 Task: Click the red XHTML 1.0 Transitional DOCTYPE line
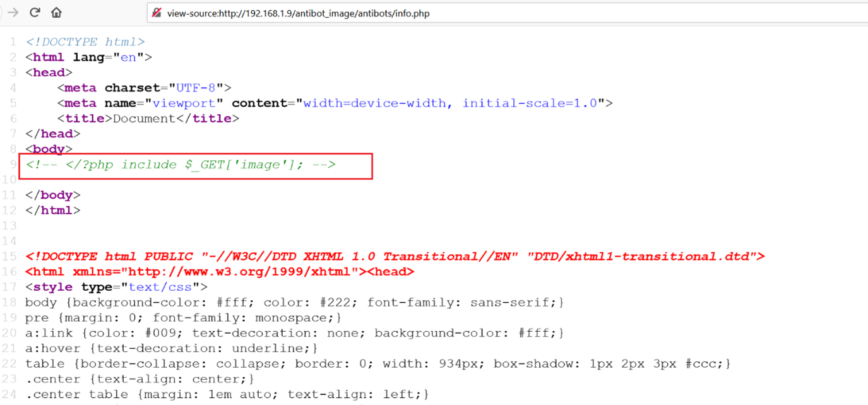[395, 257]
